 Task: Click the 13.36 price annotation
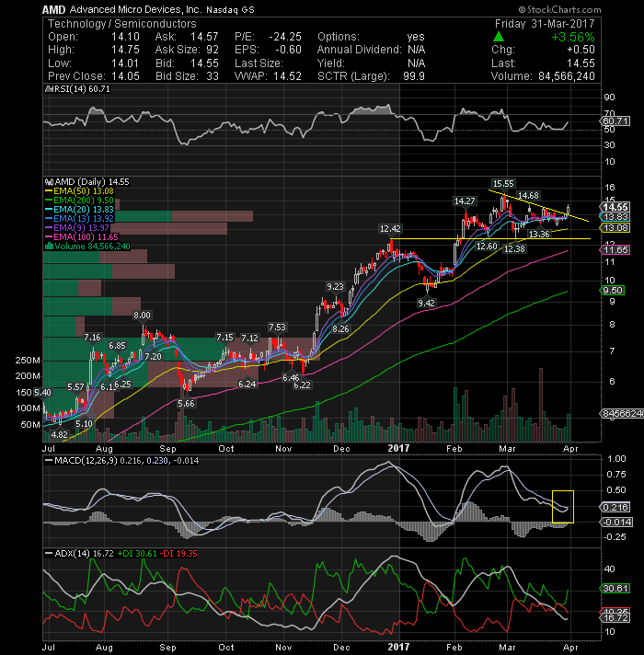point(539,235)
